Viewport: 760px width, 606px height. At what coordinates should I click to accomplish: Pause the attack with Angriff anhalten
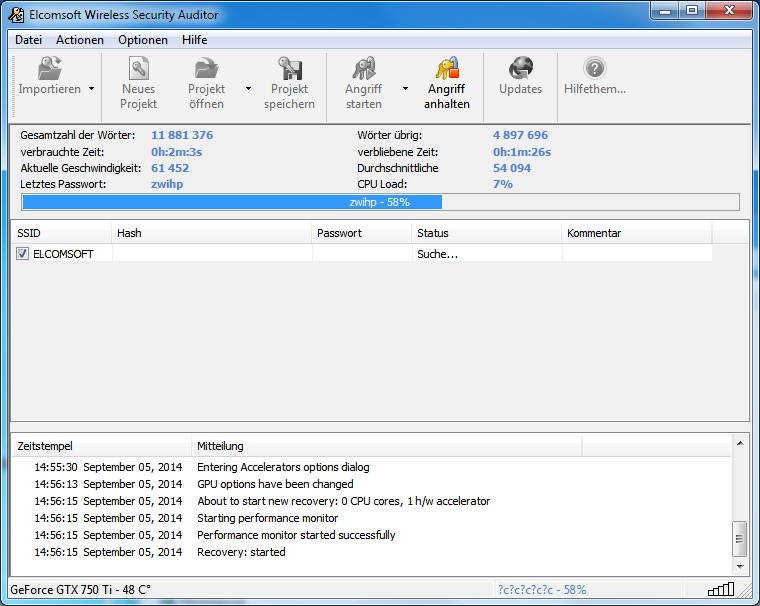coord(446,70)
